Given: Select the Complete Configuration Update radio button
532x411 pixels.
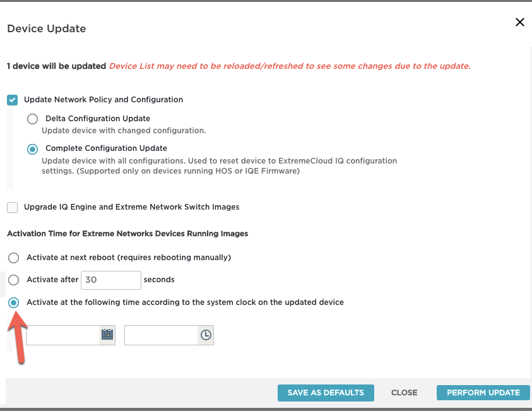Looking at the screenshot, I should pyautogui.click(x=33, y=149).
